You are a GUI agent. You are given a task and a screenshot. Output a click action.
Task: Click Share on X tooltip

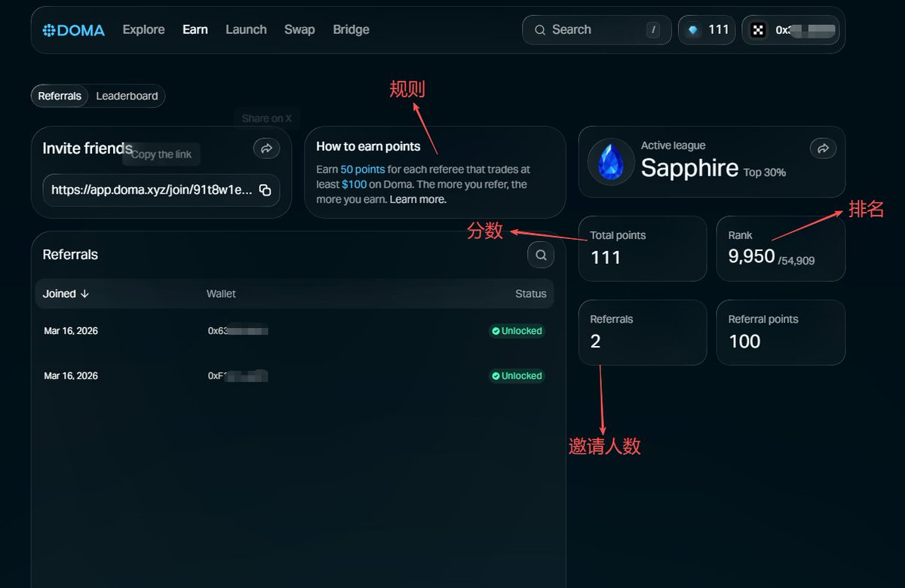coord(266,118)
